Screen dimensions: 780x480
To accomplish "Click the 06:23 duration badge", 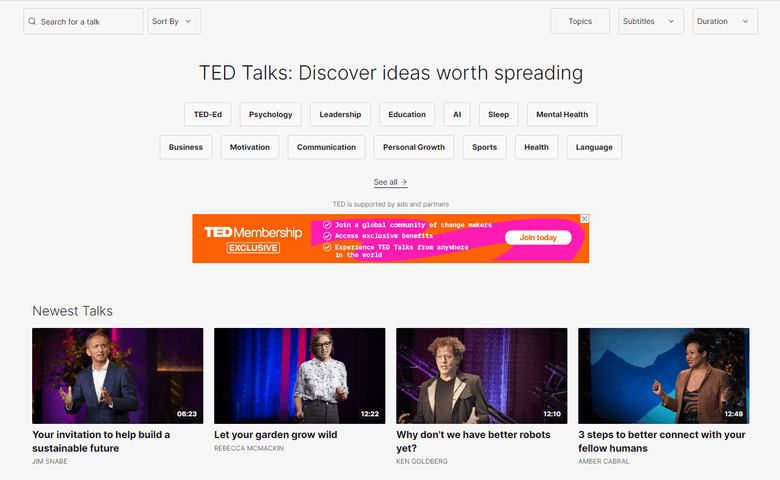I will point(187,414).
